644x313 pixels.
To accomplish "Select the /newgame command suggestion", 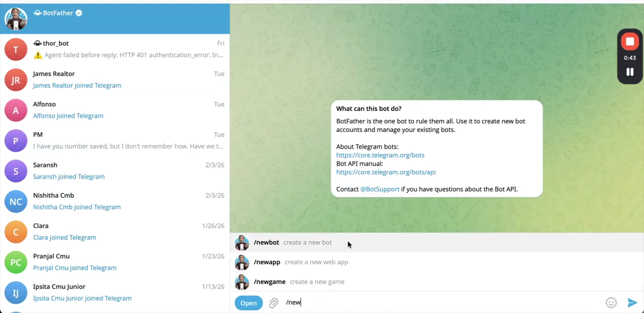I will (x=437, y=282).
